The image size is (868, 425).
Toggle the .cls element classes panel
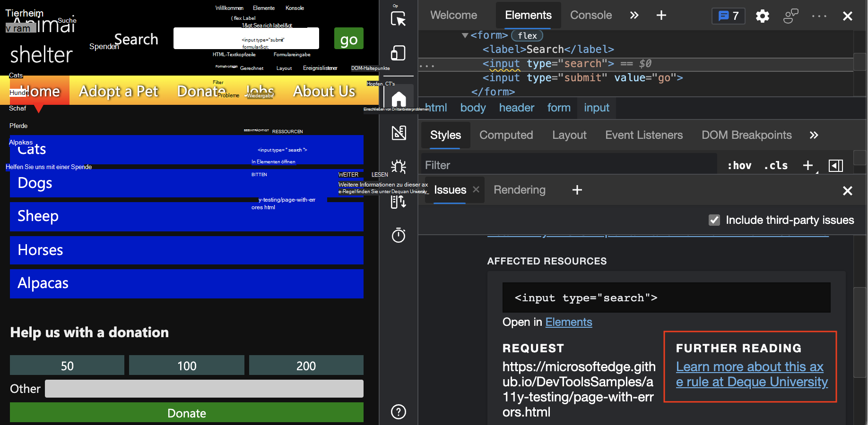776,165
